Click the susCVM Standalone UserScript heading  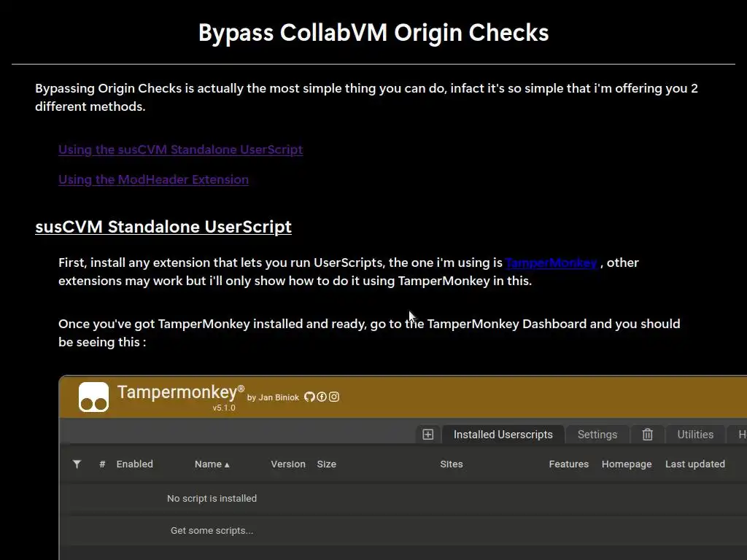163,227
